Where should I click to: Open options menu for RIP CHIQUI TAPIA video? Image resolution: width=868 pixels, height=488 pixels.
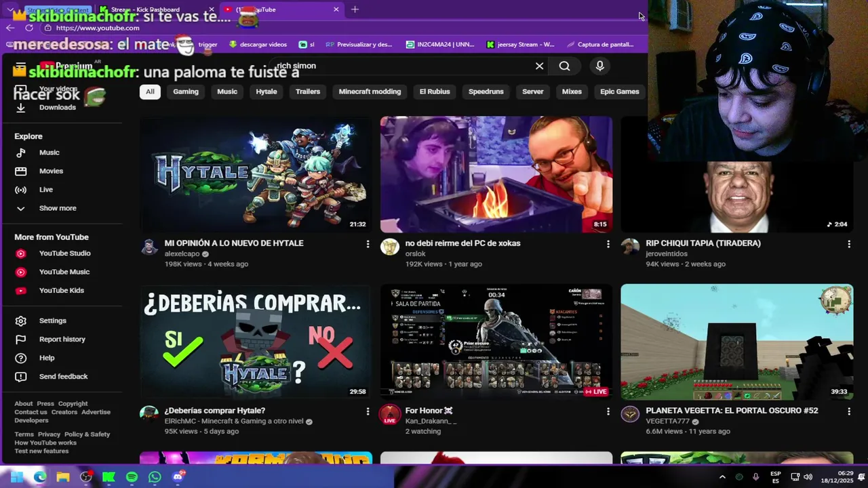coord(848,244)
